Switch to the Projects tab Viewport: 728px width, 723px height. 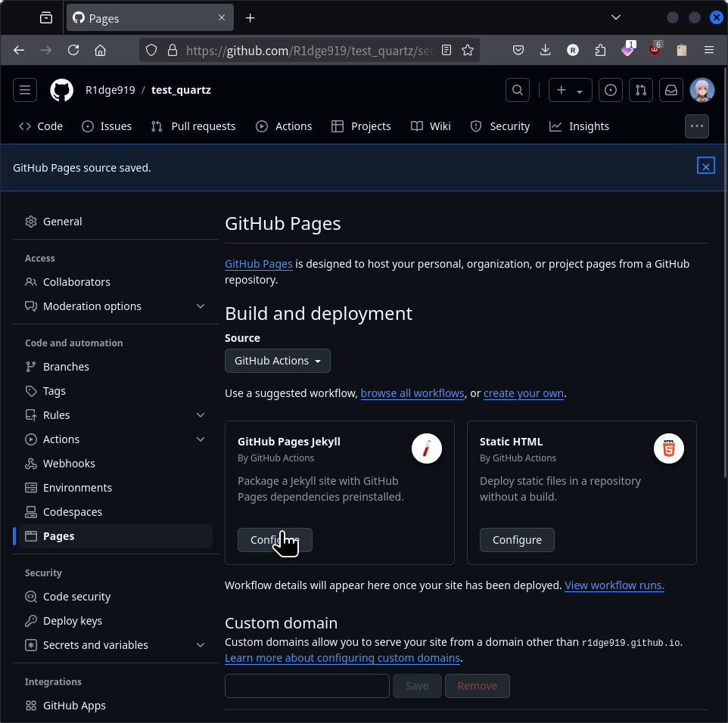point(361,126)
